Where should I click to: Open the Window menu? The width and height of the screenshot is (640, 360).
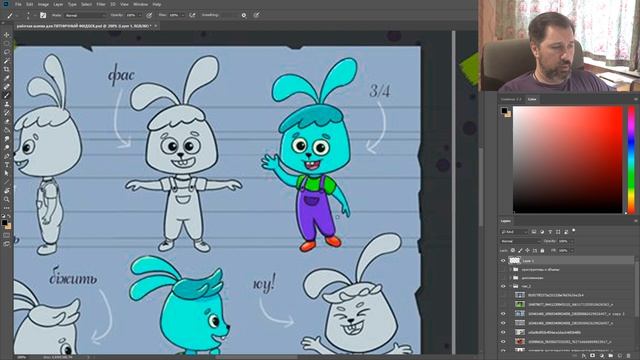coord(141,4)
